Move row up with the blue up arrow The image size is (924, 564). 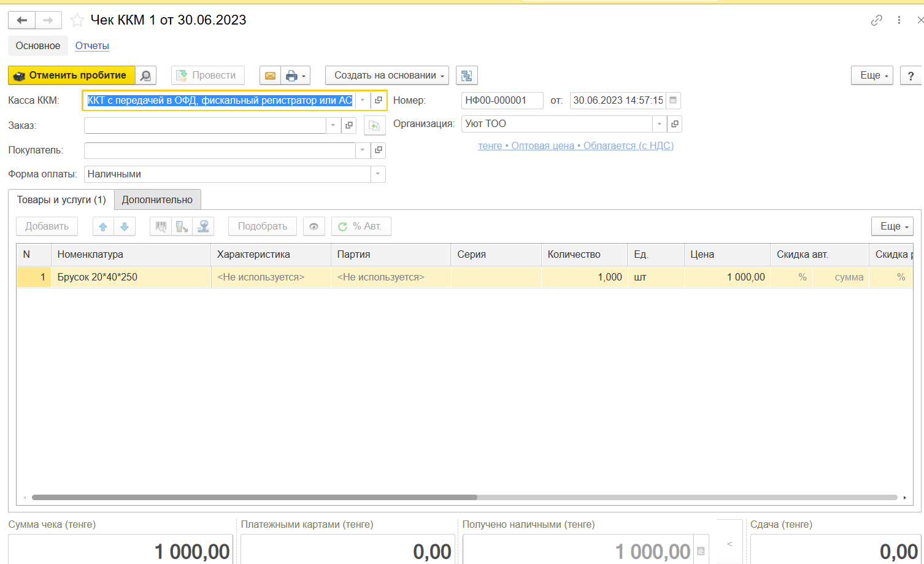point(103,226)
